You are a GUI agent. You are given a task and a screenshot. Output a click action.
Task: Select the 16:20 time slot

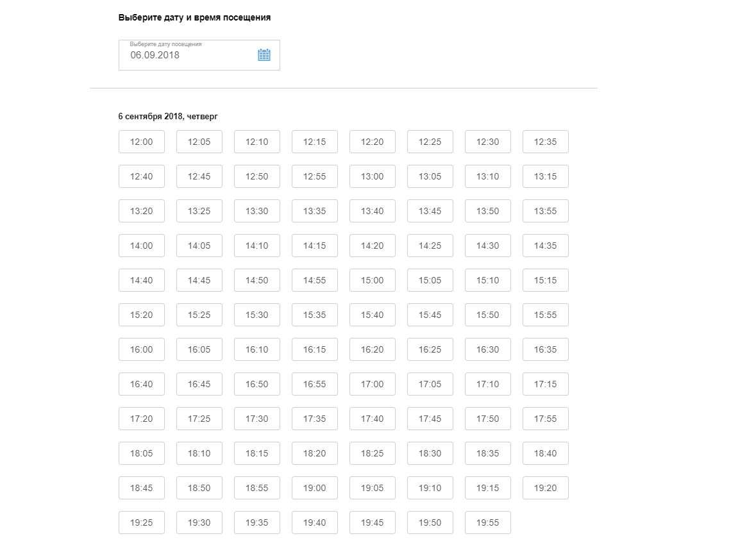pos(373,349)
